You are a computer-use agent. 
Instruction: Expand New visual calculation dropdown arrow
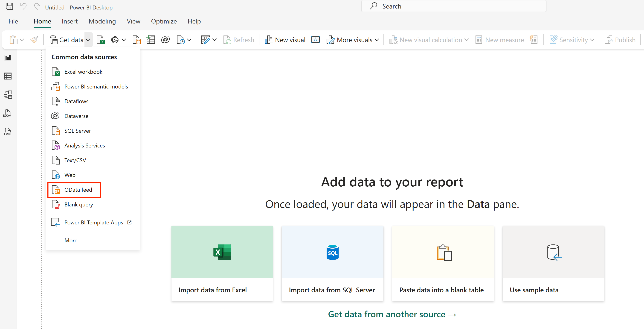(467, 40)
